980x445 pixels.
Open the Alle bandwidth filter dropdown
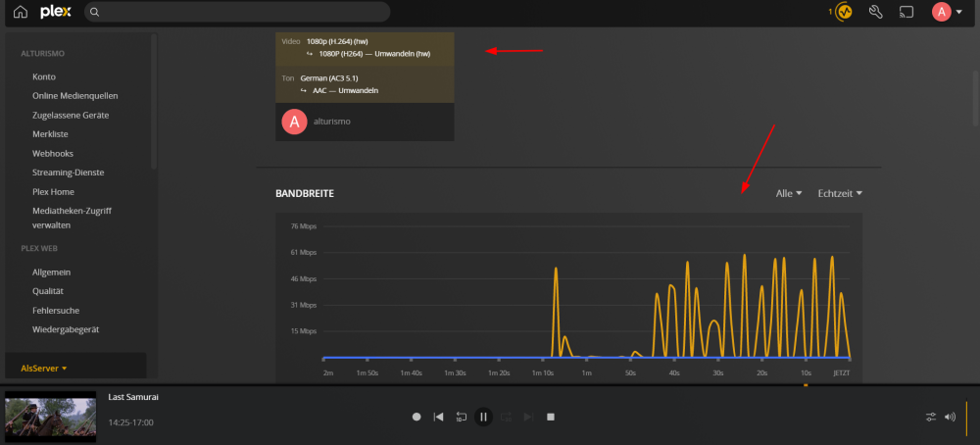click(789, 194)
